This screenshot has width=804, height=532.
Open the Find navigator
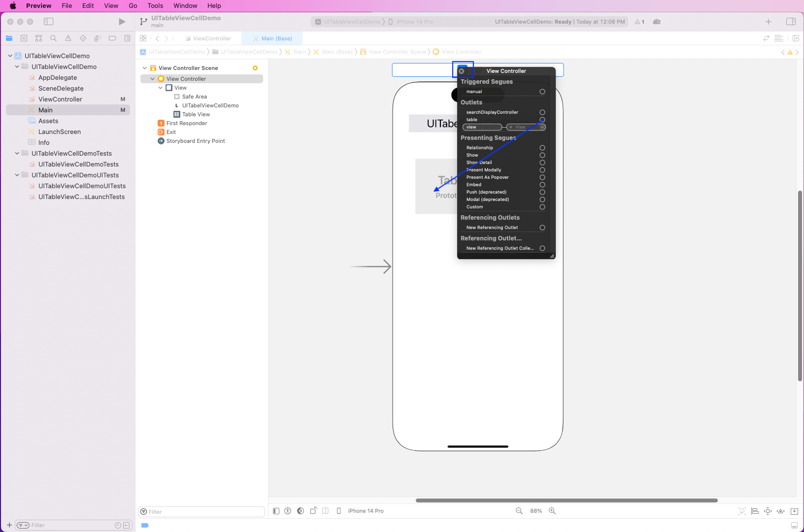pyautogui.click(x=53, y=38)
